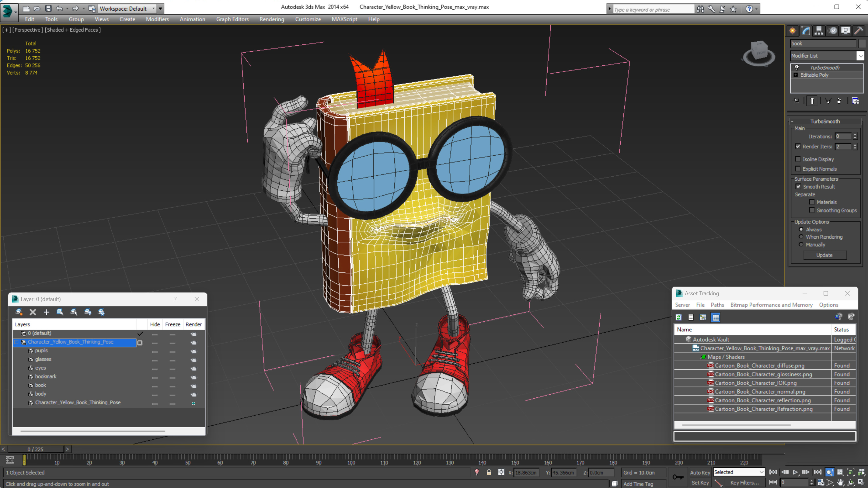Select the When Rendering update option
868x488 pixels.
[x=801, y=237]
